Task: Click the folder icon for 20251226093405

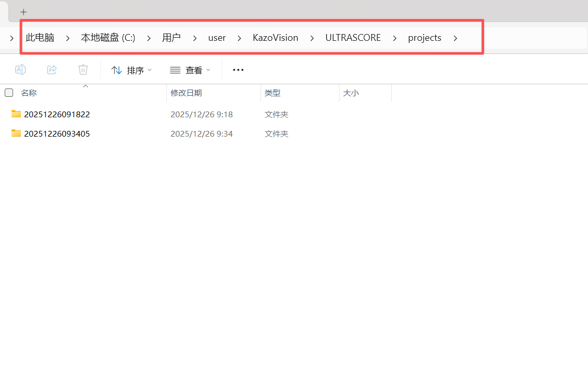Action: [x=16, y=133]
